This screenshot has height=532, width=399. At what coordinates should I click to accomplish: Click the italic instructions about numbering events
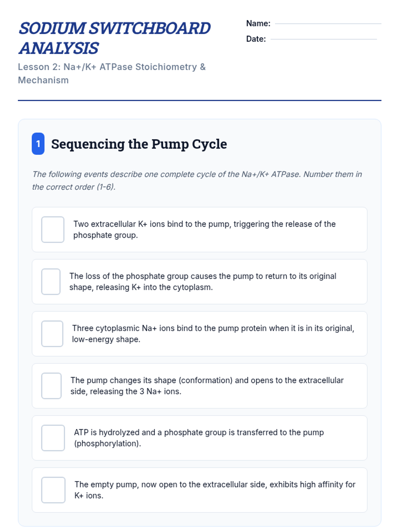(197, 180)
